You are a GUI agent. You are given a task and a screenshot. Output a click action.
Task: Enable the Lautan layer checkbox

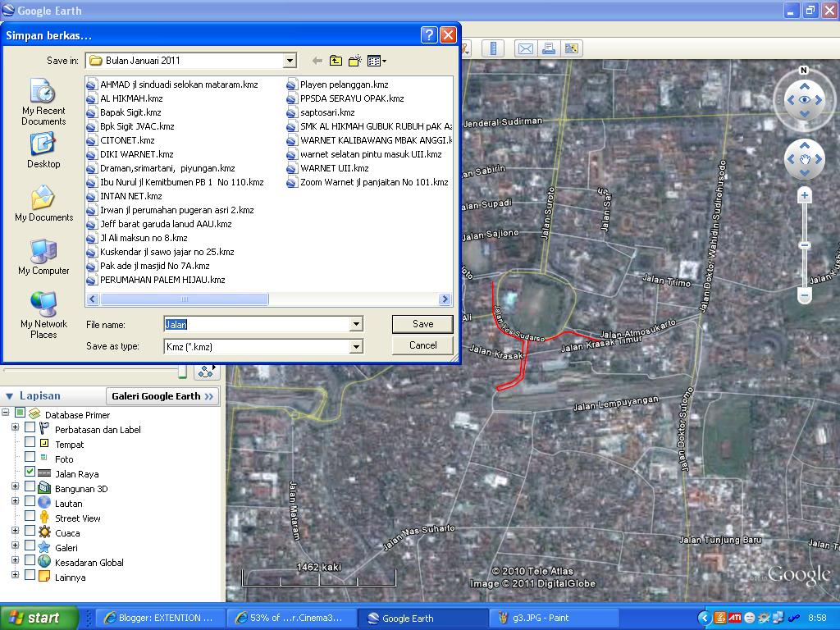tap(30, 501)
